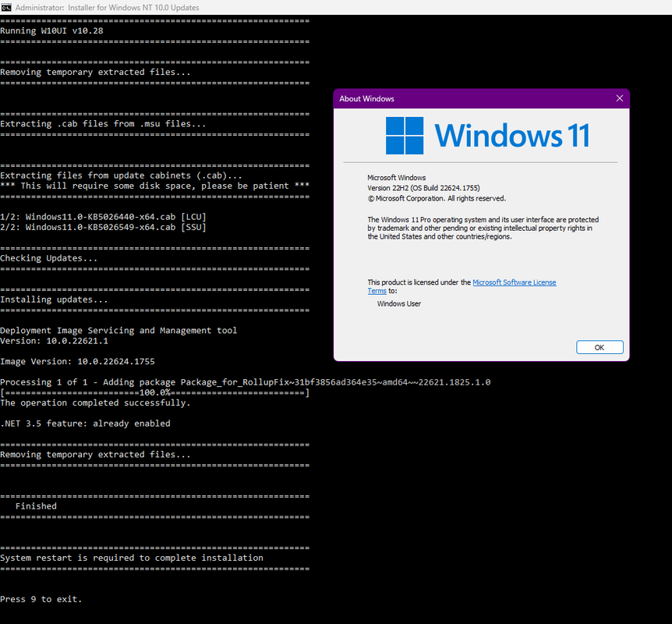Open the Microsoft Software License link
The height and width of the screenshot is (624, 672).
tap(515, 282)
